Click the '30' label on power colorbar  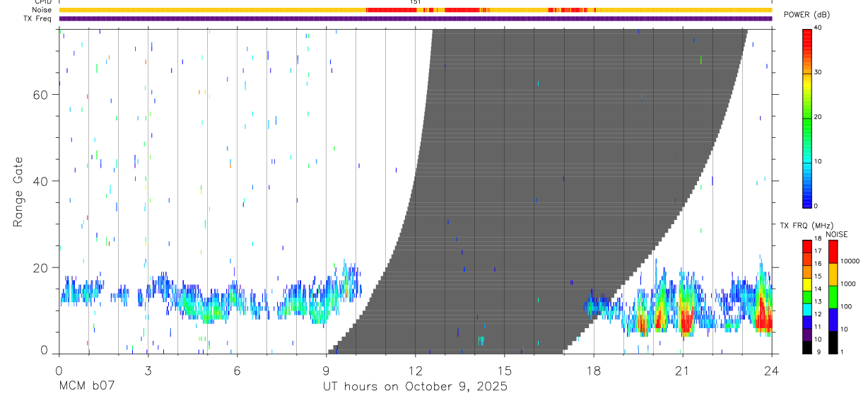tap(819, 72)
